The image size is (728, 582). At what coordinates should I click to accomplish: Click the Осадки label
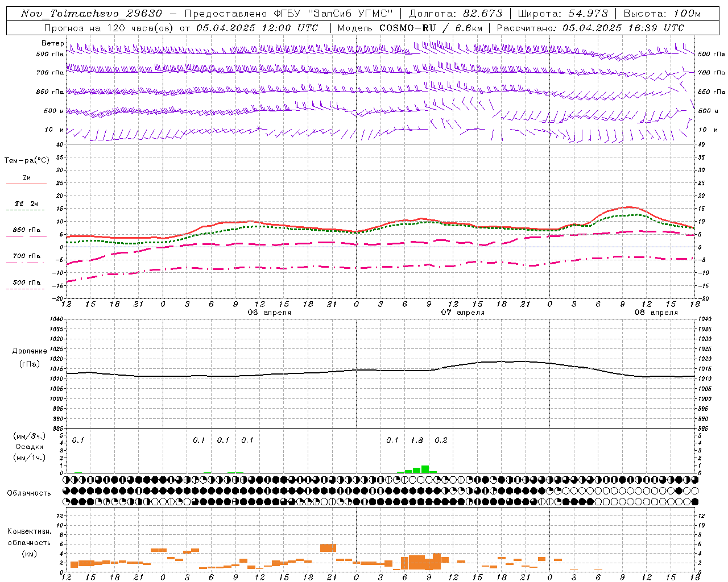tap(30, 447)
